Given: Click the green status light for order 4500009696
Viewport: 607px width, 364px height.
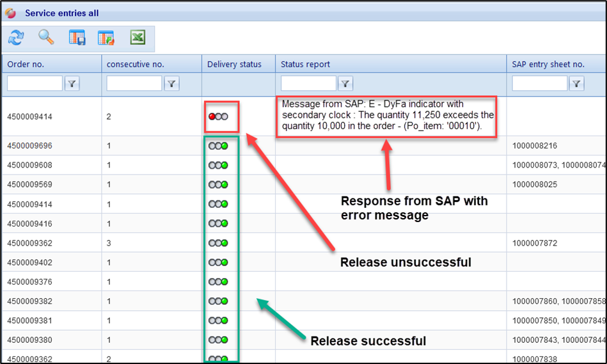Looking at the screenshot, I should tap(224, 146).
